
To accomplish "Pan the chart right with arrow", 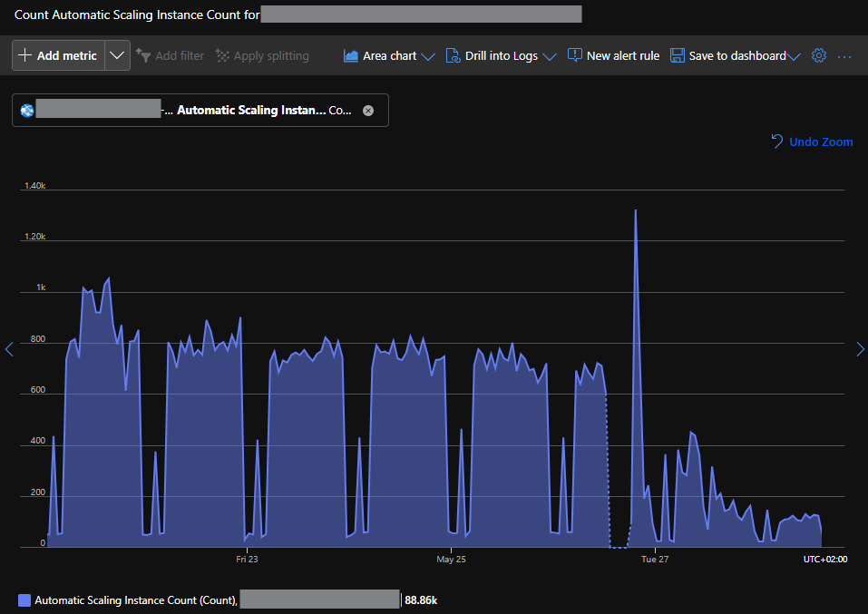I will (x=860, y=349).
